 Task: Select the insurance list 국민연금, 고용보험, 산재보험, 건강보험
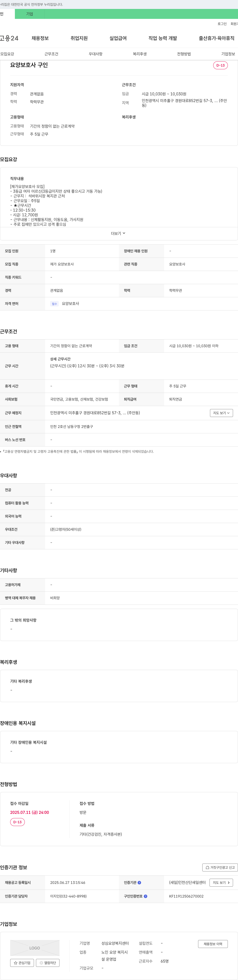click(79, 399)
